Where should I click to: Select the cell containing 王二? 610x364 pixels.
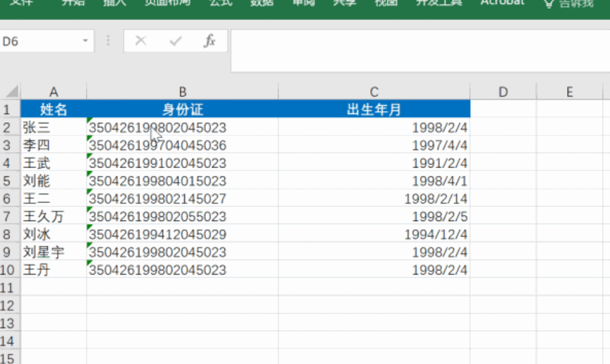[x=54, y=199]
